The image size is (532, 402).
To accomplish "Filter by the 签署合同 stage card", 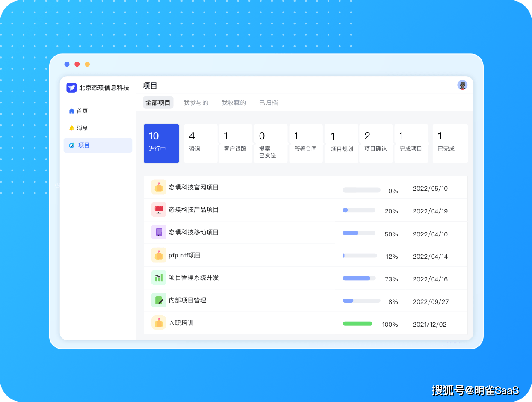I will (x=306, y=143).
